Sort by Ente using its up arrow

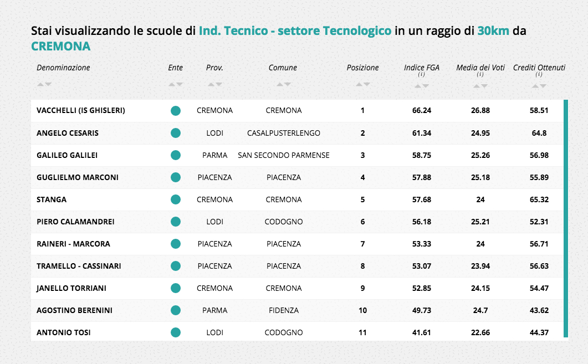172,84
